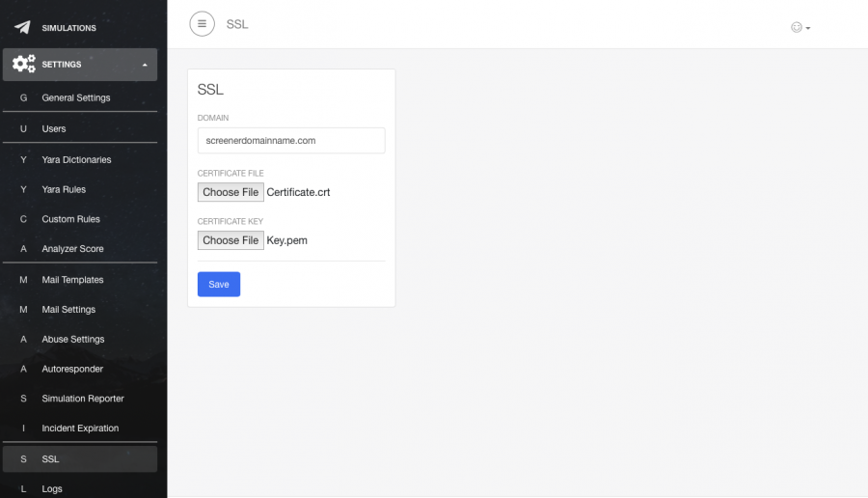
Task: Open the Logs page
Action: point(52,489)
